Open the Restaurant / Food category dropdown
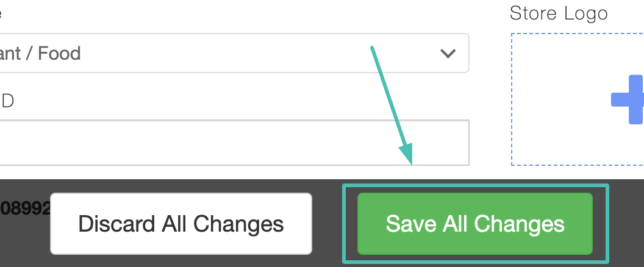Viewport: 644px width, 267px height. click(232, 54)
